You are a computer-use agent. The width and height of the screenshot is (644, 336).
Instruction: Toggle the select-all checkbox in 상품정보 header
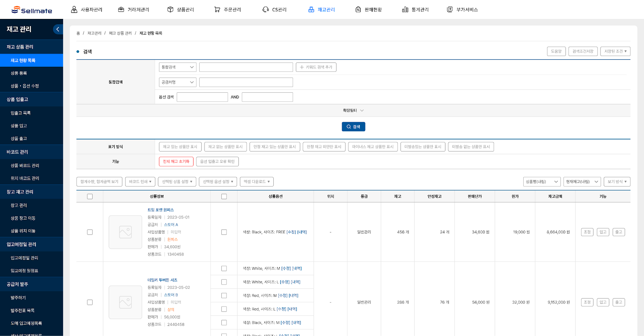(x=90, y=197)
